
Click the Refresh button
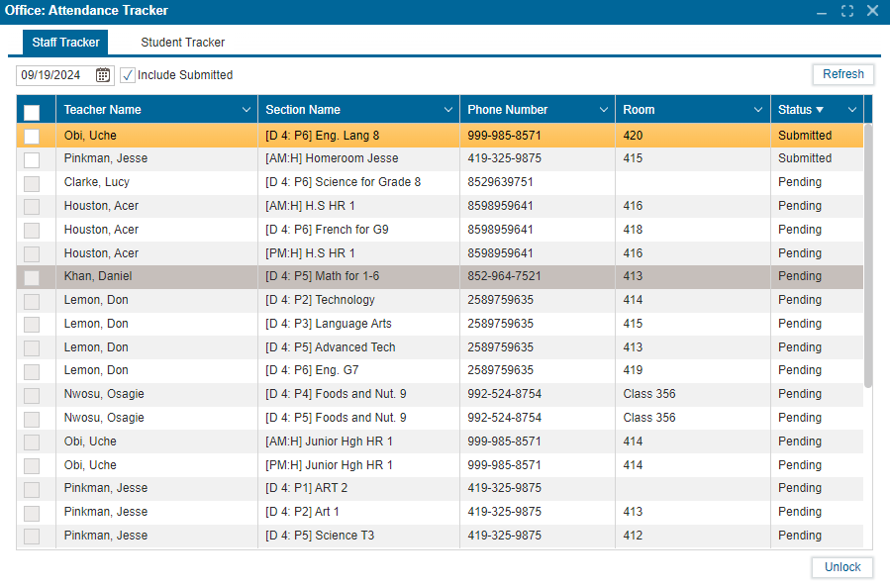(x=842, y=74)
